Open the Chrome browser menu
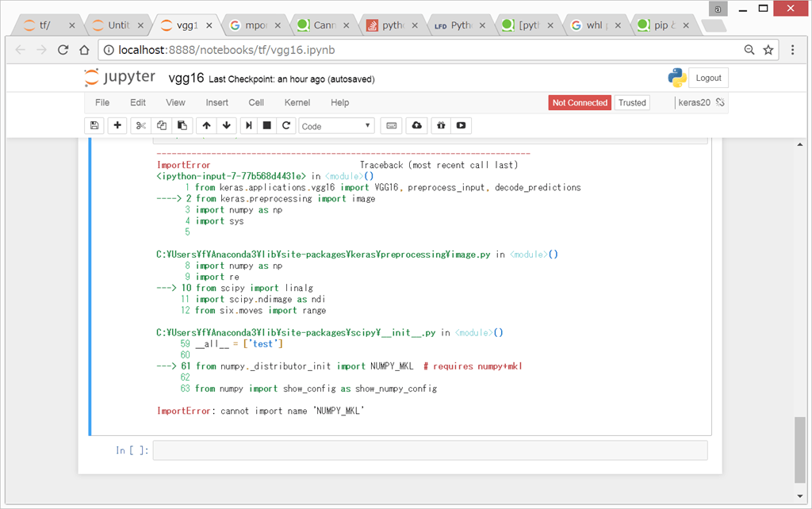This screenshot has height=509, width=812. pyautogui.click(x=792, y=49)
